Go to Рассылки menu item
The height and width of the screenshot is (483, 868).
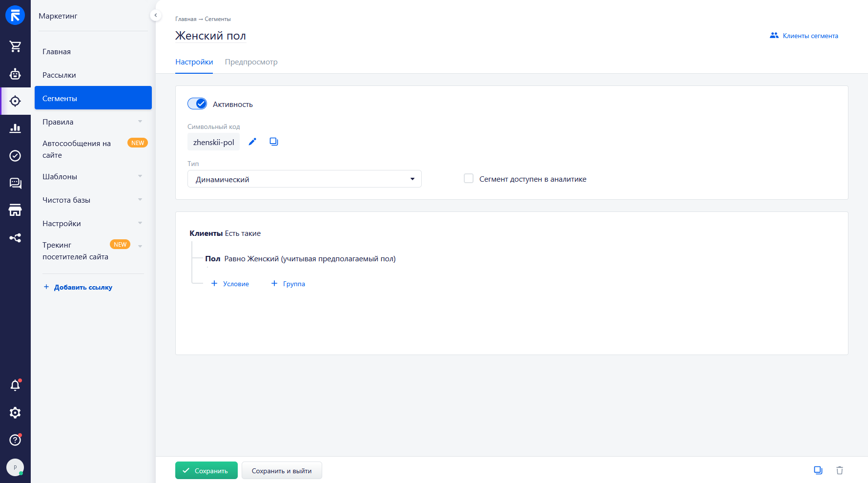coord(59,75)
